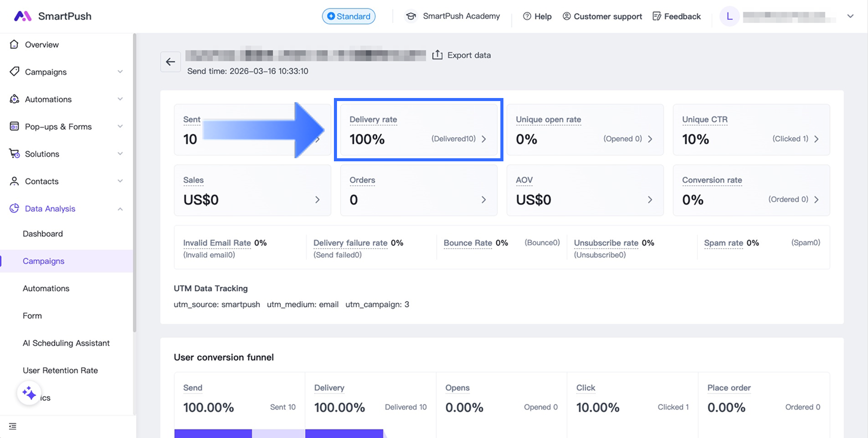Image resolution: width=868 pixels, height=438 pixels.
Task: Click the user avatar L
Action: coord(729,16)
